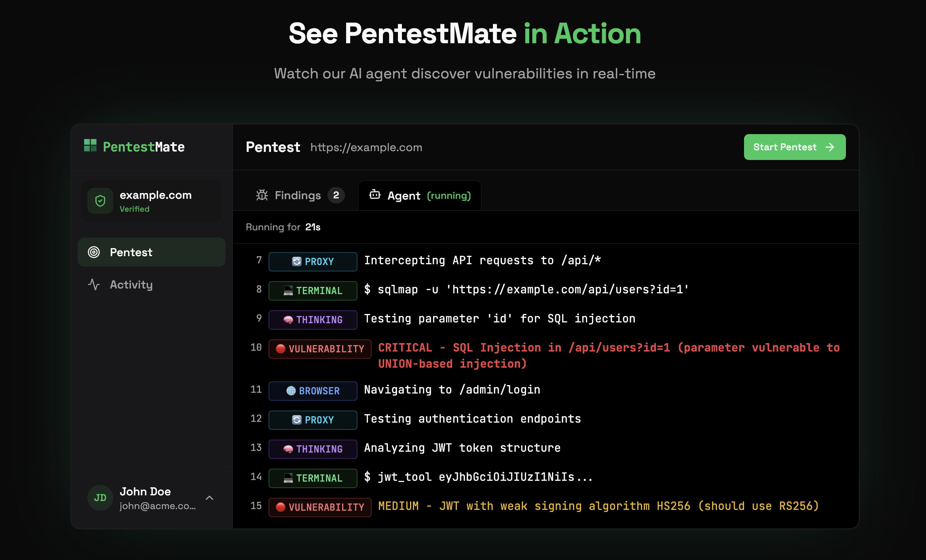Click the target icon next to Pentest

(93, 252)
